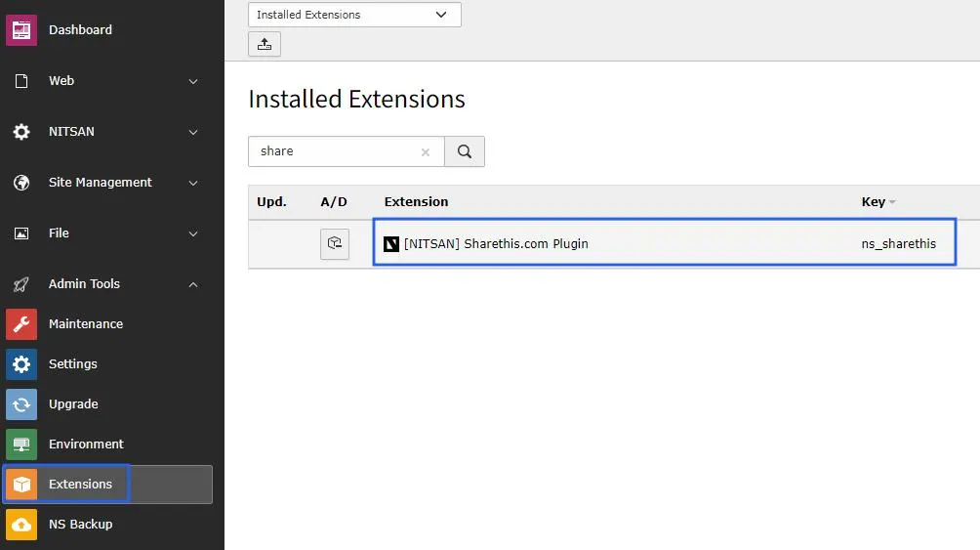Click the Upd. column header
This screenshot has width=980, height=550.
pyautogui.click(x=271, y=201)
